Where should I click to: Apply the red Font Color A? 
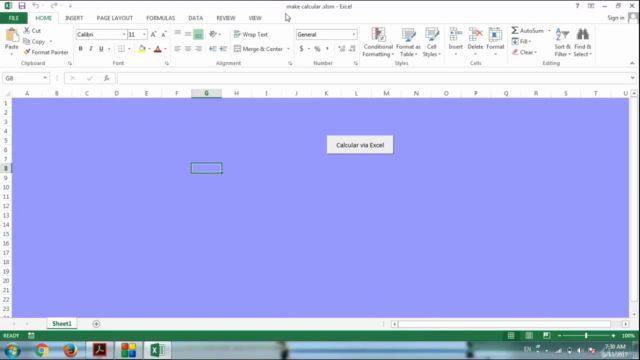(158, 49)
